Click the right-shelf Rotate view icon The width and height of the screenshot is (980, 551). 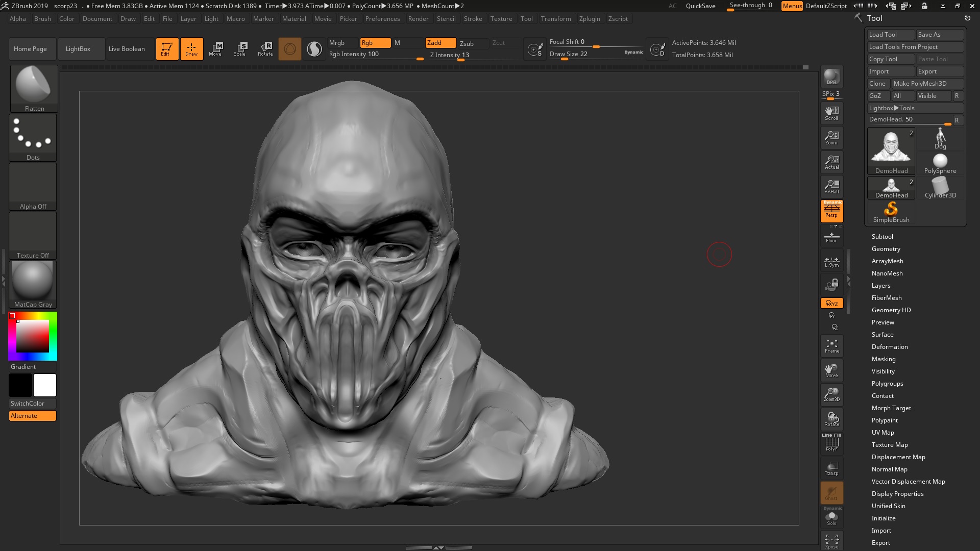[x=831, y=419]
